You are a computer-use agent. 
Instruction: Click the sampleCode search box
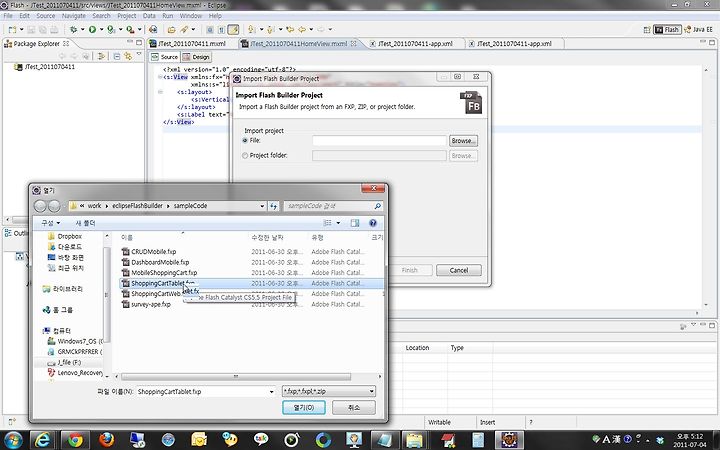point(333,206)
